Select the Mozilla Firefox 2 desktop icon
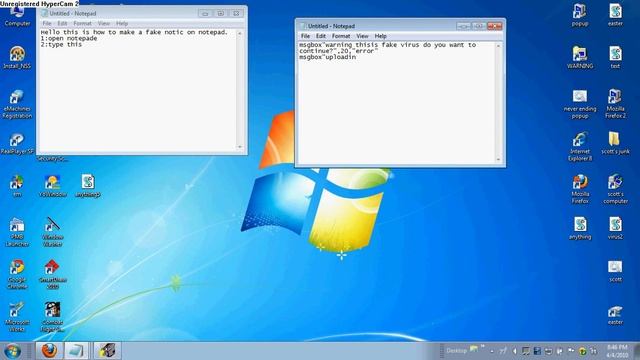The width and height of the screenshot is (640, 360). click(615, 104)
